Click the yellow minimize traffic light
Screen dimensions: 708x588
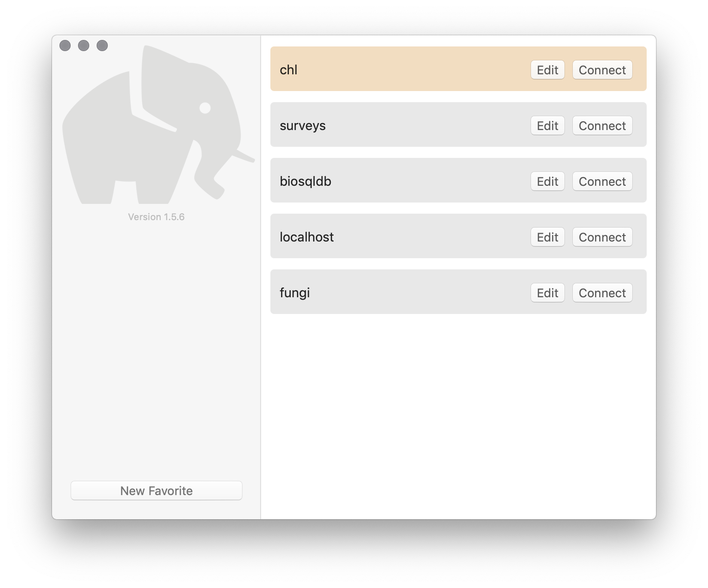pyautogui.click(x=84, y=46)
